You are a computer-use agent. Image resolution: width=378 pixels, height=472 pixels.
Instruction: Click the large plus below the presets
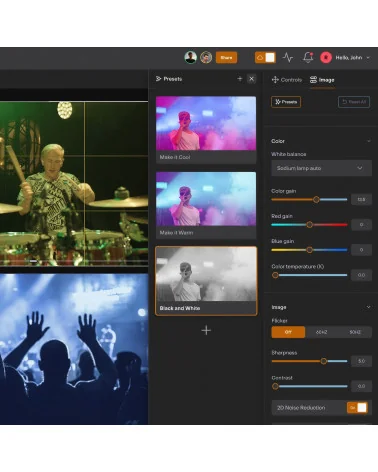click(x=206, y=330)
